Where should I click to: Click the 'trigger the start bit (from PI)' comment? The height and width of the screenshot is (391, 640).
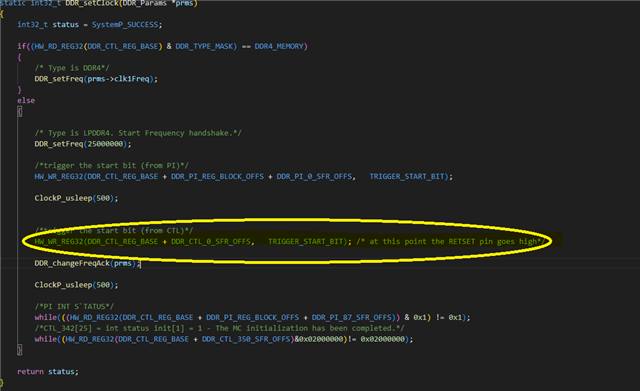coord(111,165)
